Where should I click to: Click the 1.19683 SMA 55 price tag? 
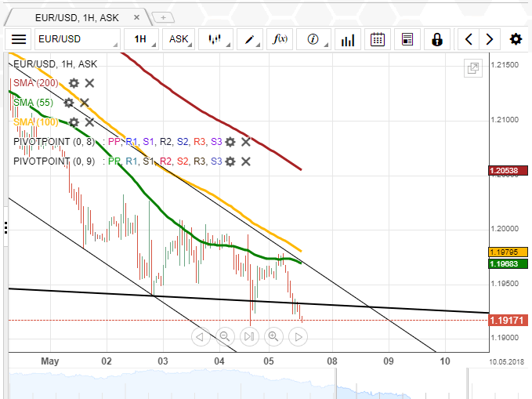coord(508,264)
